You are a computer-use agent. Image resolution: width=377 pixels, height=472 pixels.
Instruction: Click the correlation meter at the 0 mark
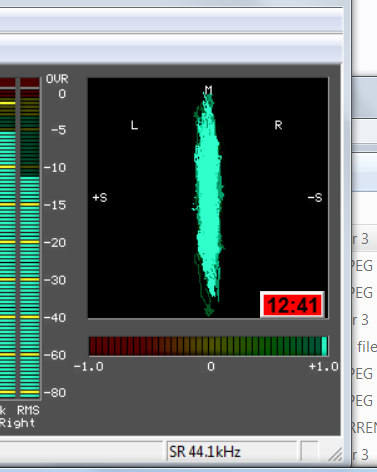pyautogui.click(x=209, y=346)
